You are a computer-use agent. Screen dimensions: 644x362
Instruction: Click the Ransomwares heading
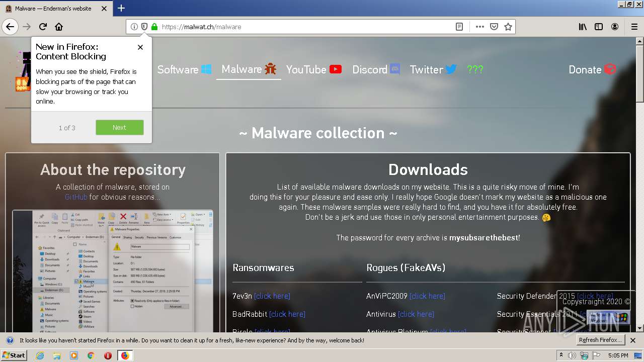263,267
